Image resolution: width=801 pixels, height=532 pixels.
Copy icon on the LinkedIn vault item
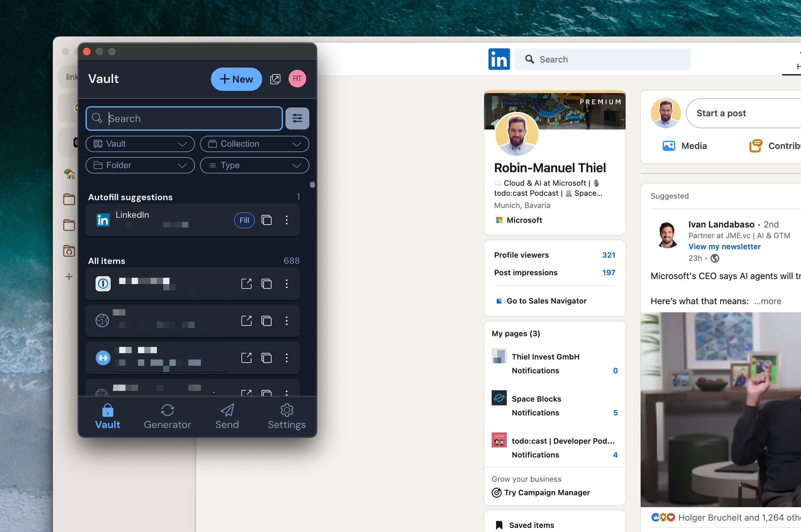[267, 220]
